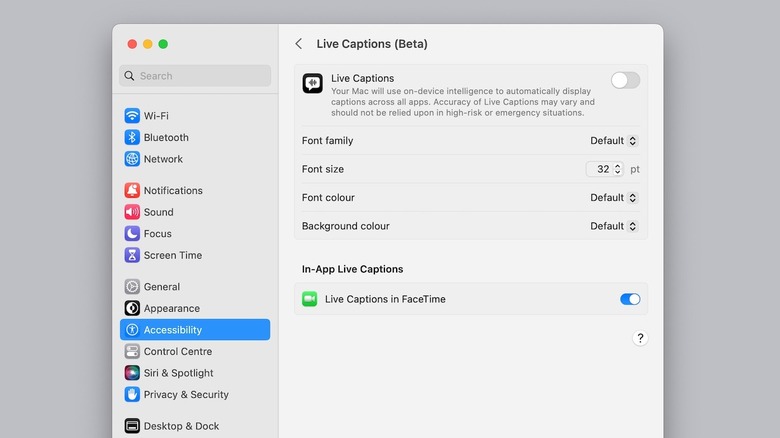Open Network settings via globe icon
The image size is (780, 438).
pyautogui.click(x=132, y=159)
